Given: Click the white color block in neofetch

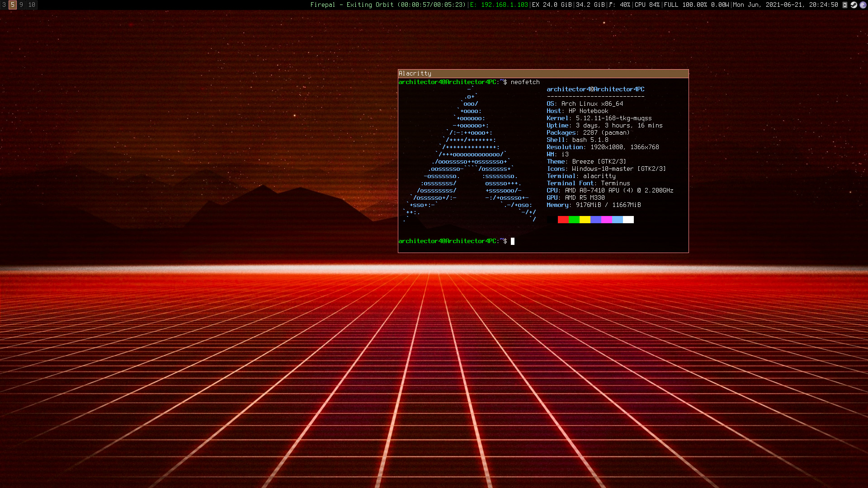Looking at the screenshot, I should pyautogui.click(x=628, y=220).
